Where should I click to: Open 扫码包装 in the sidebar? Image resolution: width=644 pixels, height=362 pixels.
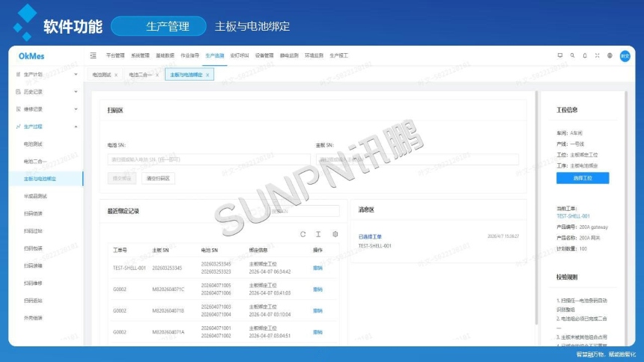click(33, 248)
